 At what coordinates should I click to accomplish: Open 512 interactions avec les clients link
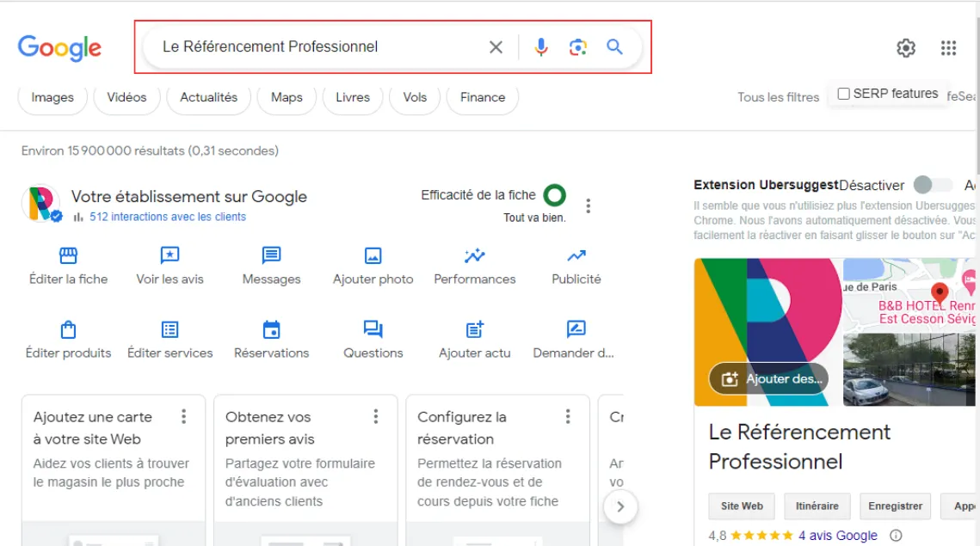click(168, 217)
